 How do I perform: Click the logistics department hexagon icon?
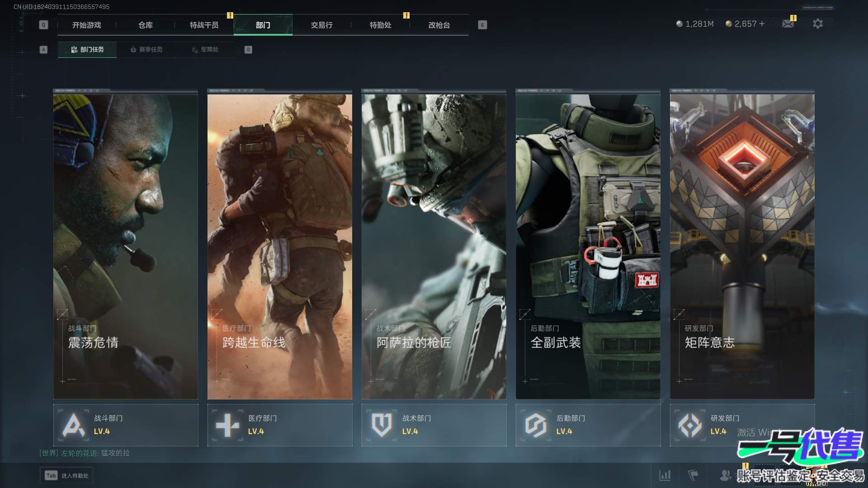point(536,425)
